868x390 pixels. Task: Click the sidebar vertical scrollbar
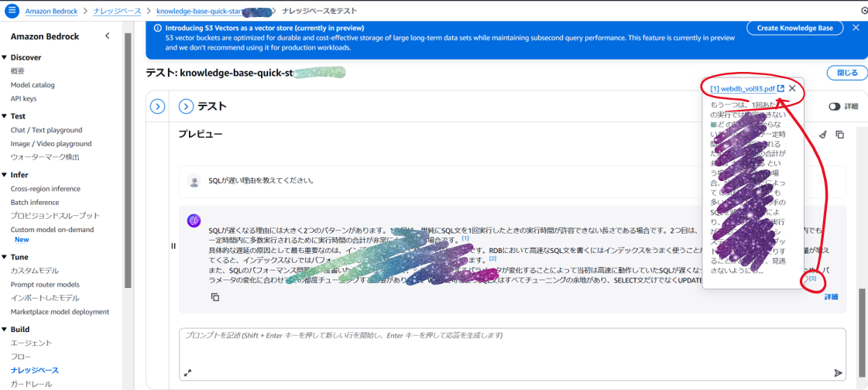pos(127,160)
